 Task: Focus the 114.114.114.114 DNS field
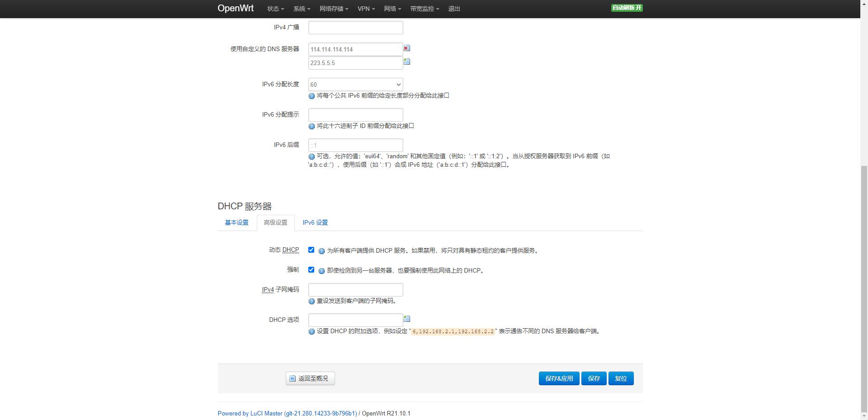356,49
